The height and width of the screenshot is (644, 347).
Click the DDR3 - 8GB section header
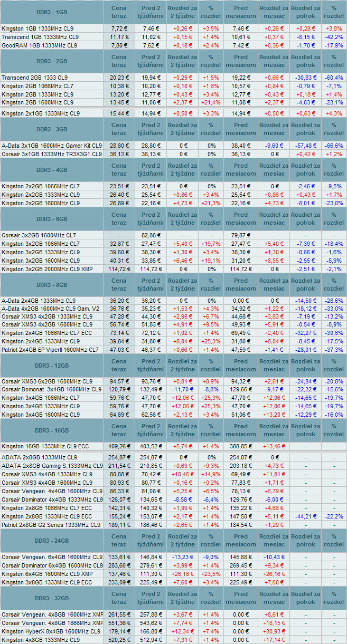click(x=51, y=285)
